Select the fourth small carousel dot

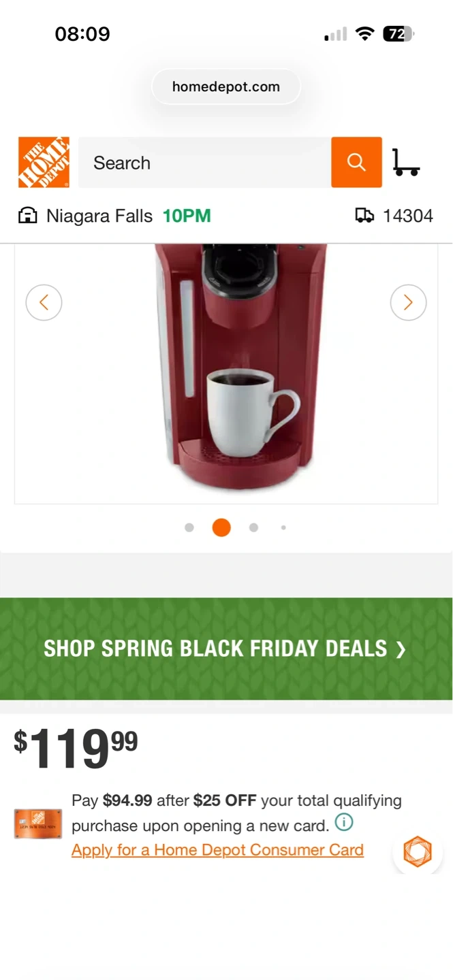pyautogui.click(x=283, y=527)
